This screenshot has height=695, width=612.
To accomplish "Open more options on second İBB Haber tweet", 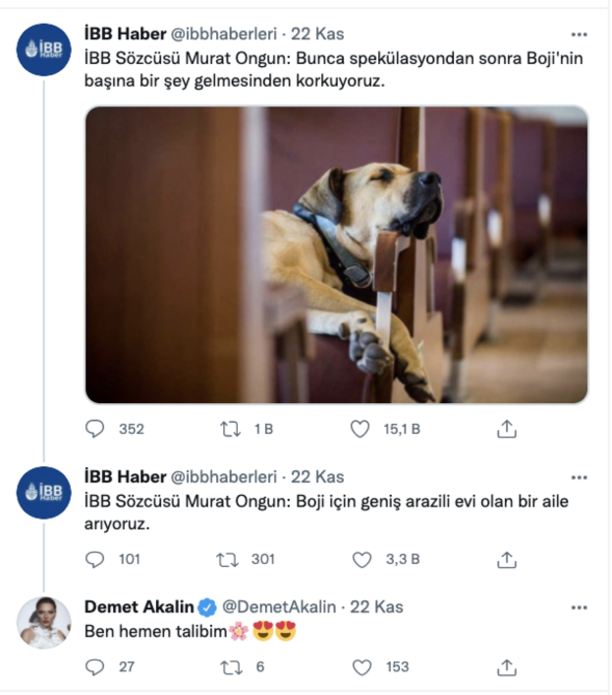I will coord(579,477).
